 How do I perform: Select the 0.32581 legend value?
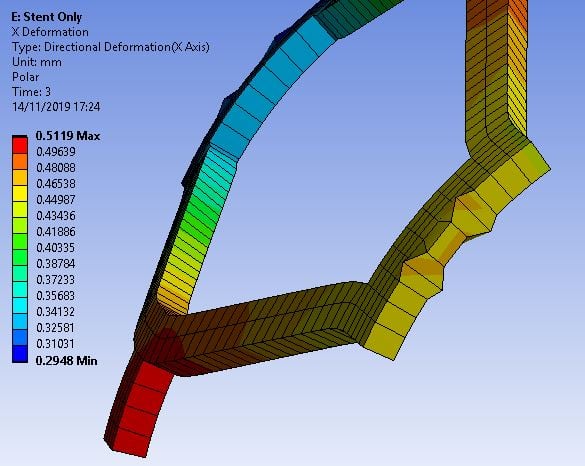(56, 328)
